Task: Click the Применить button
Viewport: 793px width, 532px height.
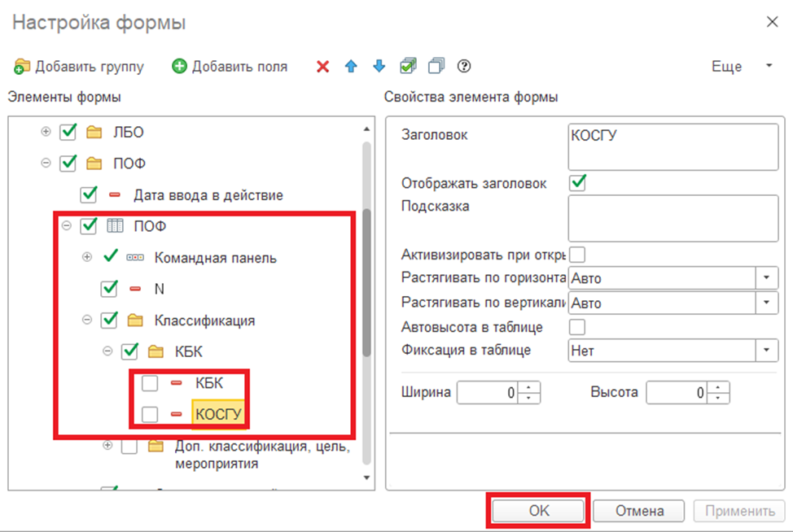Action: [739, 511]
